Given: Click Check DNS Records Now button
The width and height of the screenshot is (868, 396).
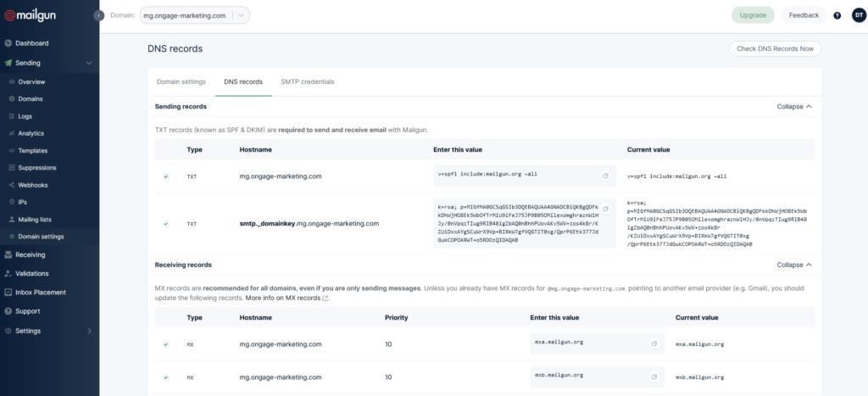Looking at the screenshot, I should 775,48.
